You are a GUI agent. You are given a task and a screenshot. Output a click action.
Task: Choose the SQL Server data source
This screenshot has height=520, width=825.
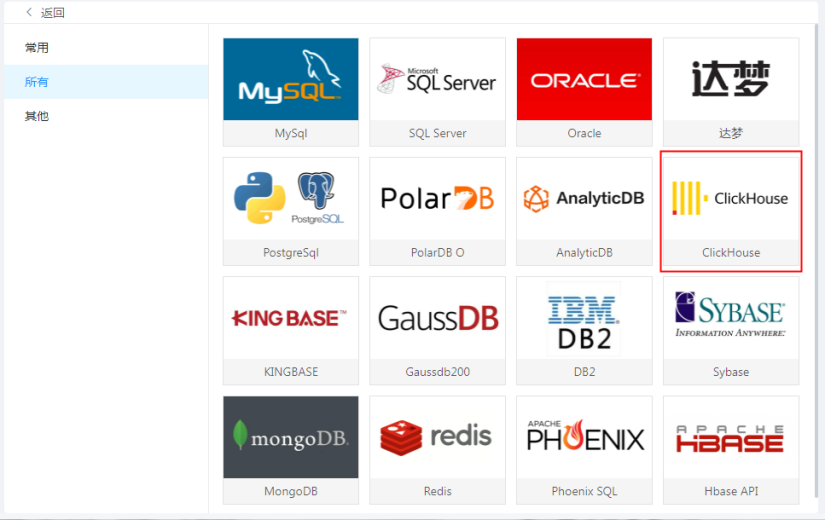click(x=437, y=80)
